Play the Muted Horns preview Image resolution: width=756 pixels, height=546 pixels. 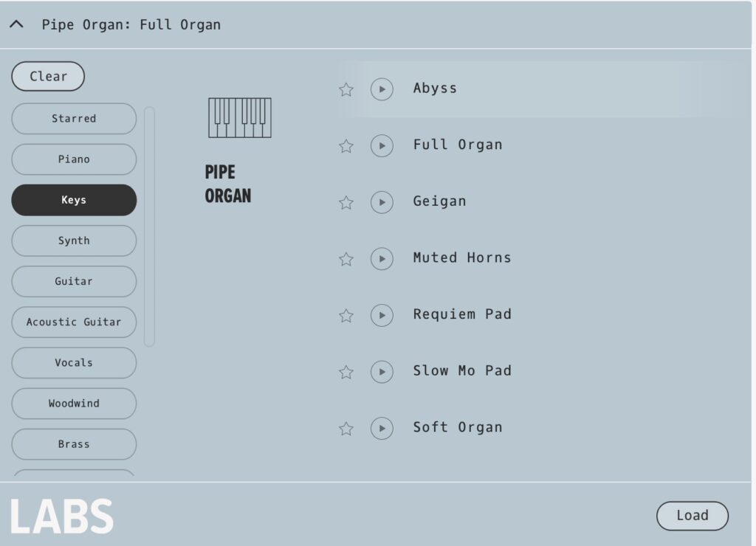click(x=382, y=259)
